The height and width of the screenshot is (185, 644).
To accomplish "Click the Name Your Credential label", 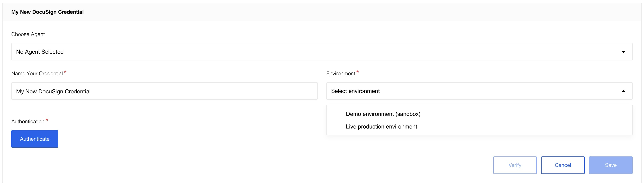I will (37, 74).
